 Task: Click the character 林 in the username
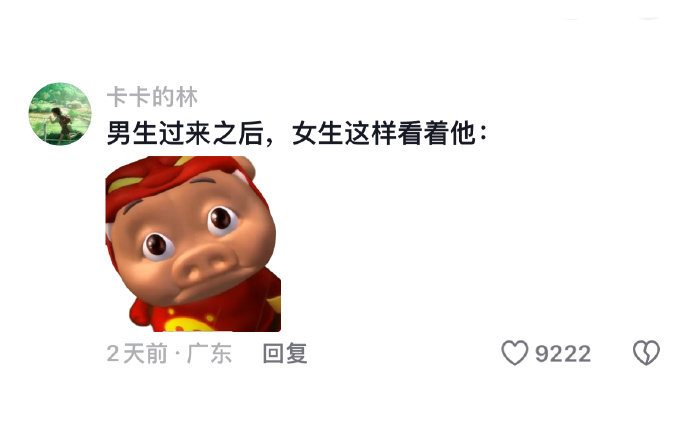(187, 97)
